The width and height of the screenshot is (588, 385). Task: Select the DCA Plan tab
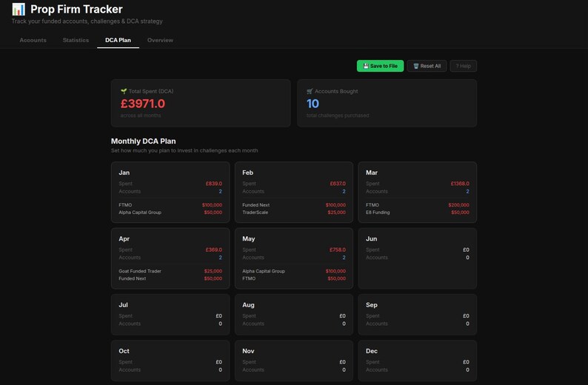coord(118,40)
